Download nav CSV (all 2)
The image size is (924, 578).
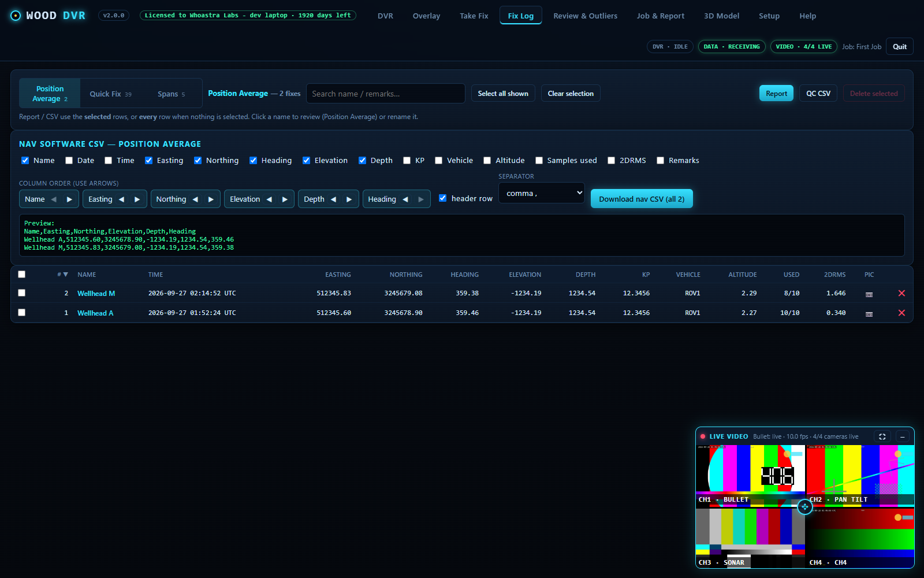[x=642, y=199]
